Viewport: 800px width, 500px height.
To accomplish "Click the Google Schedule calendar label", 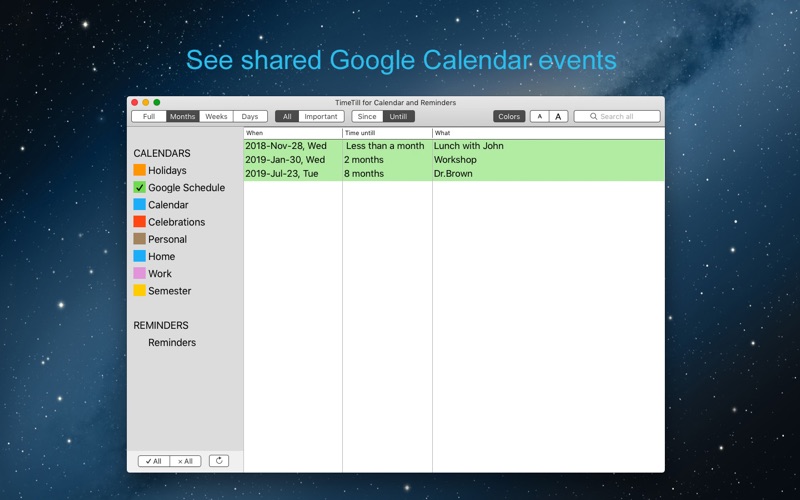I will [186, 187].
